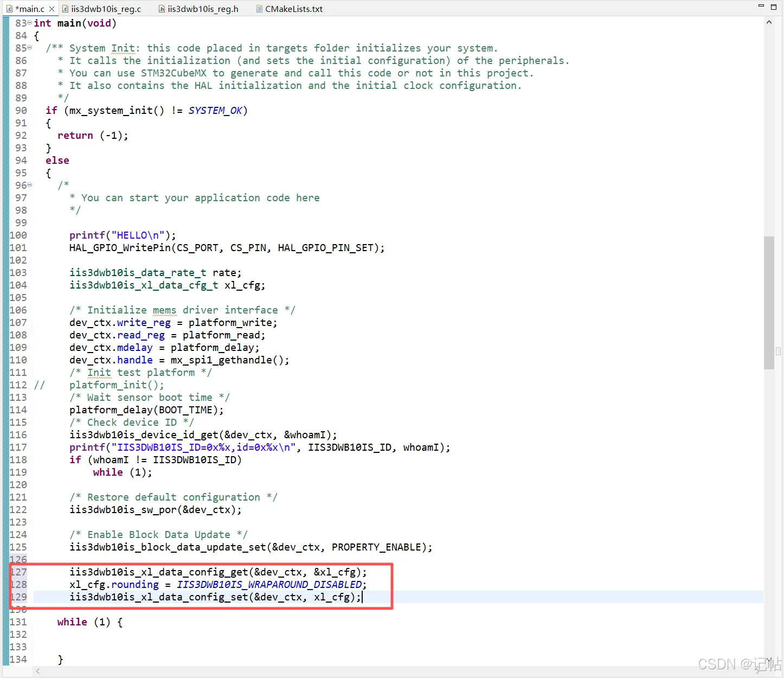Switch to the *main.c editor tab
784x678 pixels.
tap(30, 9)
